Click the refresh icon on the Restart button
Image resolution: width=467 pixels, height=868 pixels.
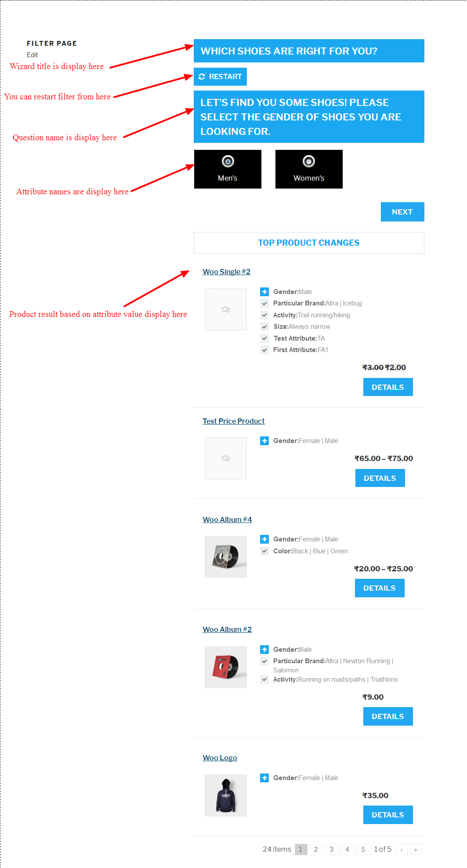[202, 76]
